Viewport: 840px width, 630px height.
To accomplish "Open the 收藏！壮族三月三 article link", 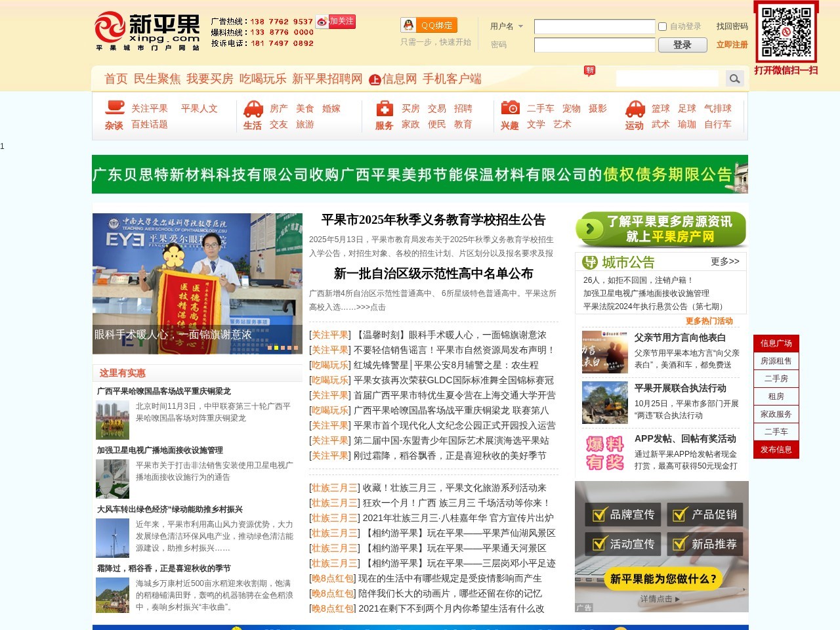I will (454, 488).
